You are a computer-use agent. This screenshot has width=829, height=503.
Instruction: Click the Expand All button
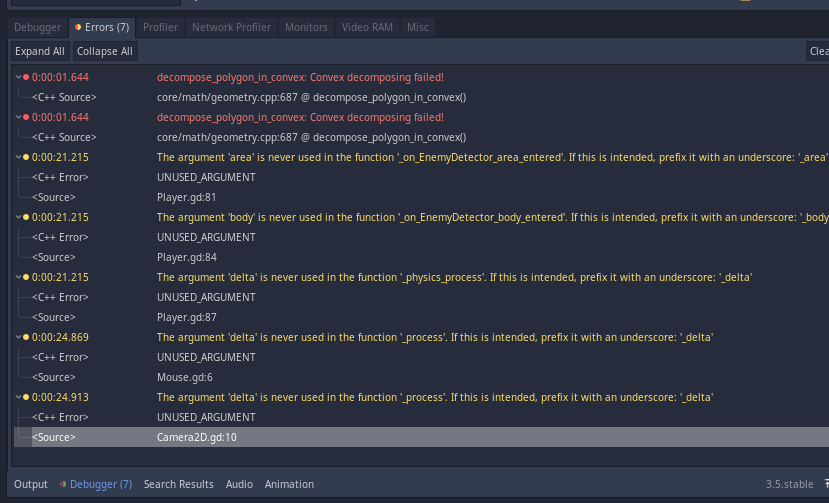pos(40,51)
